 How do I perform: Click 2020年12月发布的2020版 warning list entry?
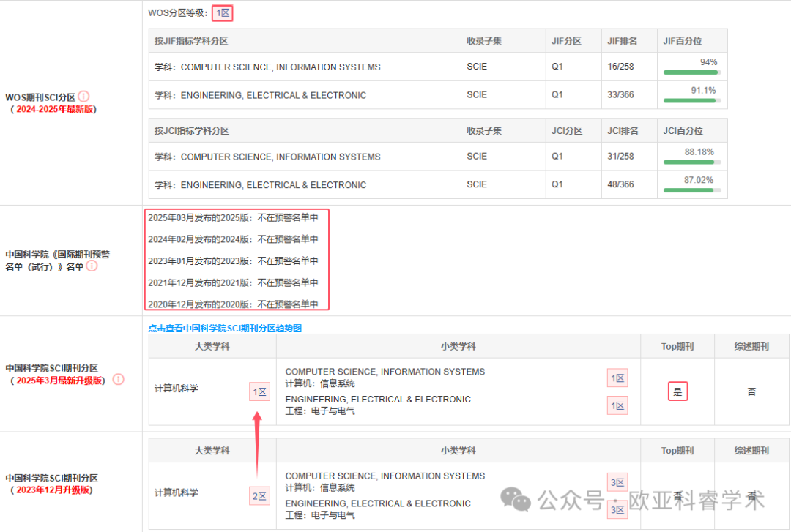[x=233, y=304]
